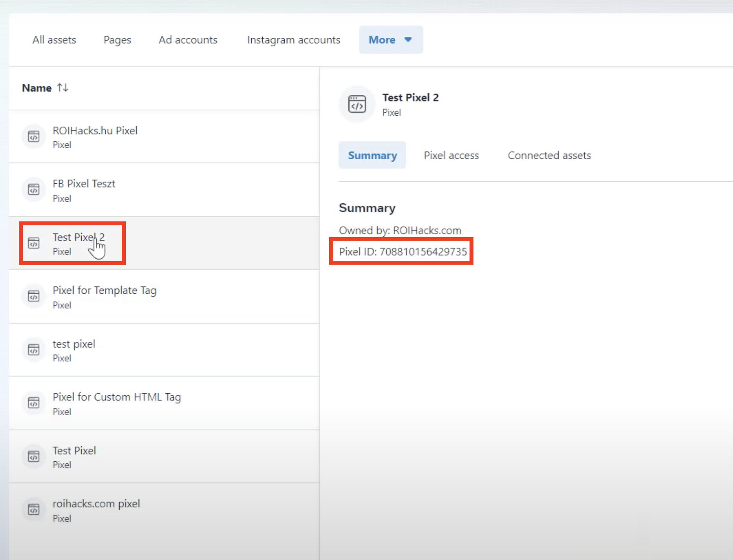Image resolution: width=733 pixels, height=560 pixels.
Task: Click the Pixel for Template Tag icon
Action: (x=34, y=296)
